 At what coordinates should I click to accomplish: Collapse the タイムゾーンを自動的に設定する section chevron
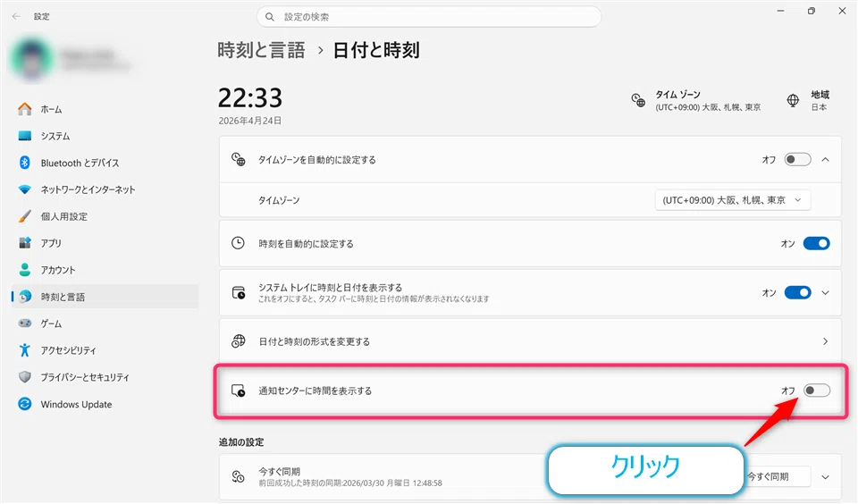click(x=825, y=160)
